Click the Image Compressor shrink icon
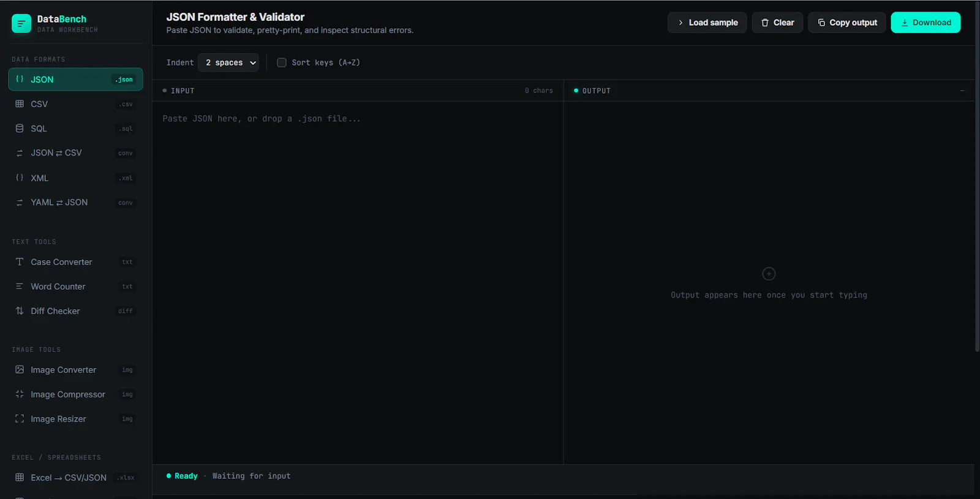 [20, 394]
